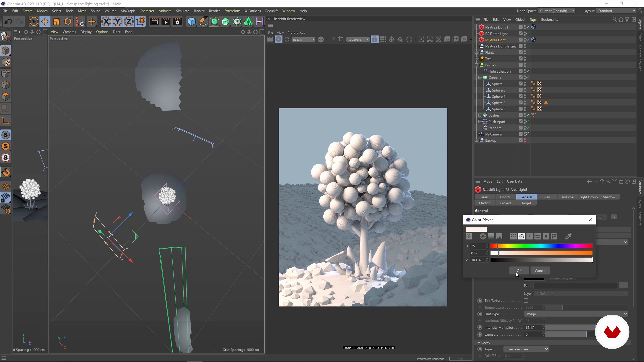Screen dimensions: 644x362
Task: Collapse the Bushes object group
Action: pyautogui.click(x=476, y=65)
